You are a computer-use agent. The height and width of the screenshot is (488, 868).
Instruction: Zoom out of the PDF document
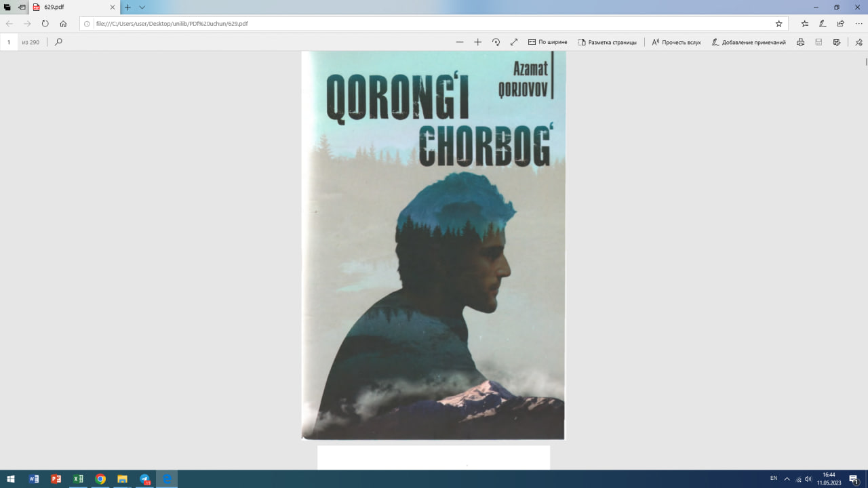460,41
